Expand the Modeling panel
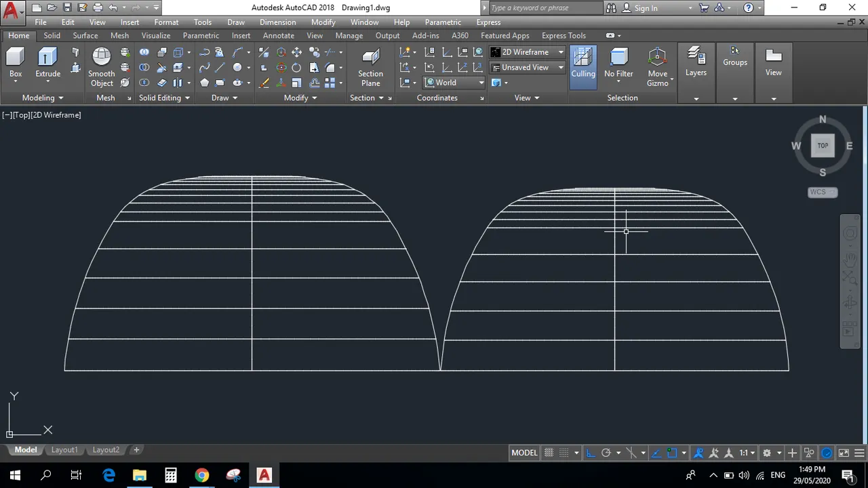868x488 pixels. [x=43, y=98]
